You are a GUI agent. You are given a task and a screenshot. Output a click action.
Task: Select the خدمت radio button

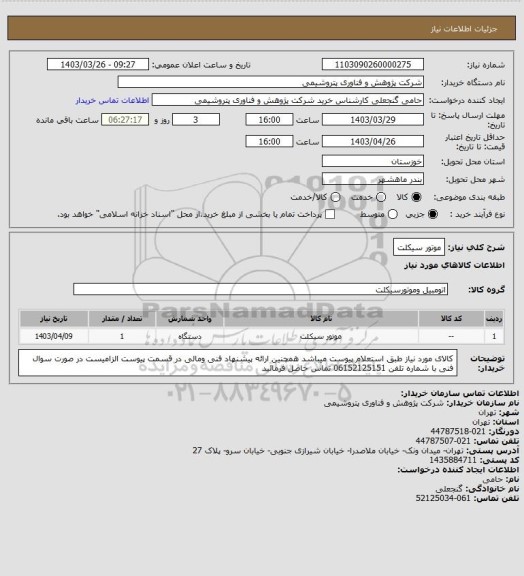coord(381,197)
